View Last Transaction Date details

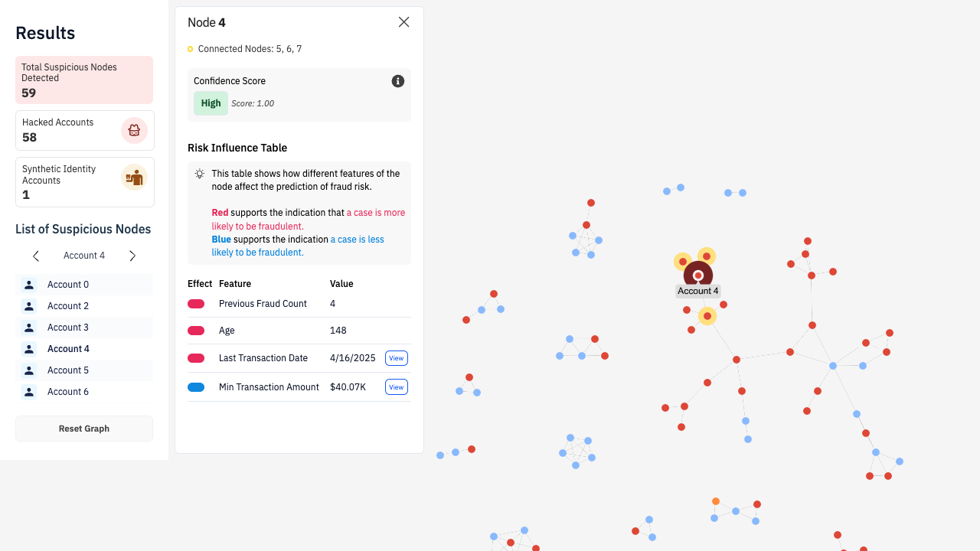click(x=396, y=358)
